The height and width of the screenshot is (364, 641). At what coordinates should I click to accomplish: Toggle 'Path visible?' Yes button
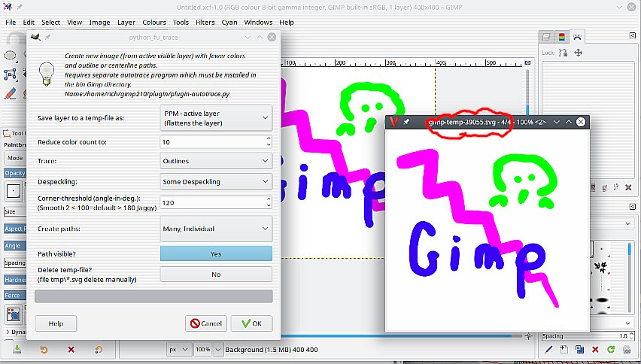coord(216,253)
